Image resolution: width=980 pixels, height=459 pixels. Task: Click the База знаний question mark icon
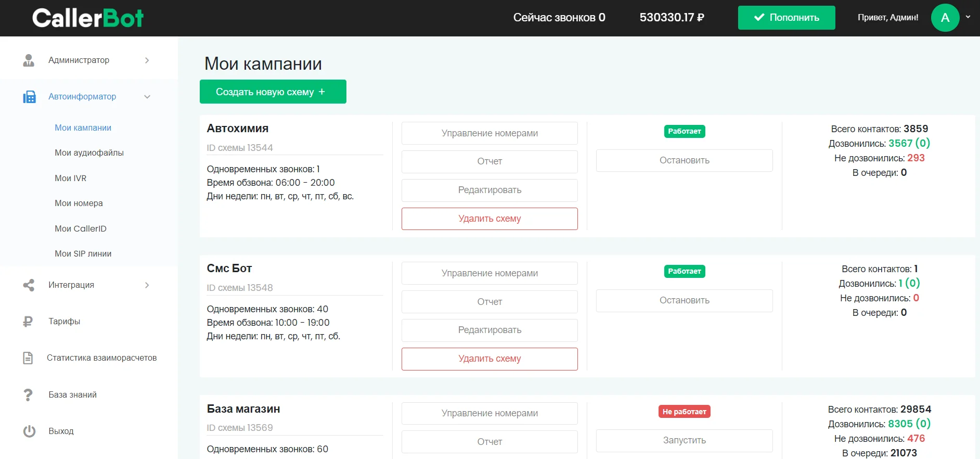tap(28, 395)
